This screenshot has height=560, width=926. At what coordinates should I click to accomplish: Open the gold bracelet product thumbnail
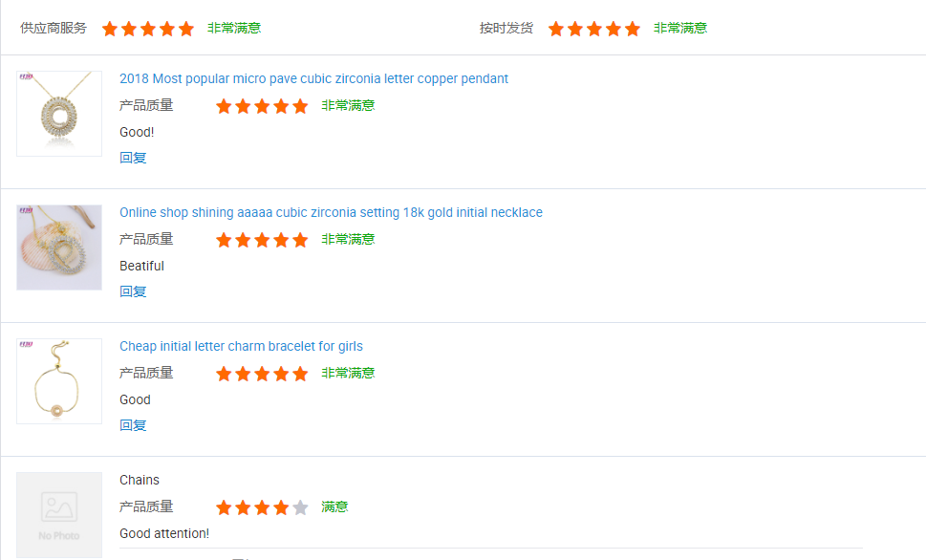(59, 381)
